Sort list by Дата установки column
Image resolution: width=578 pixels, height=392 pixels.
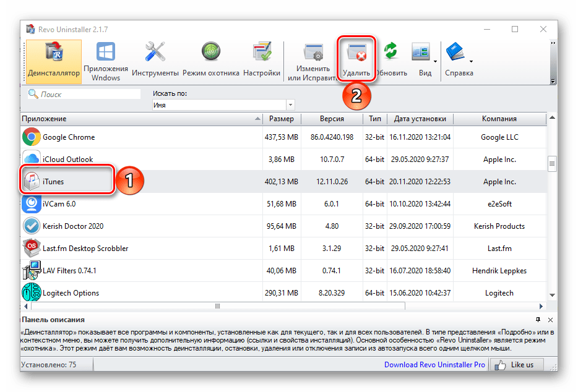420,119
